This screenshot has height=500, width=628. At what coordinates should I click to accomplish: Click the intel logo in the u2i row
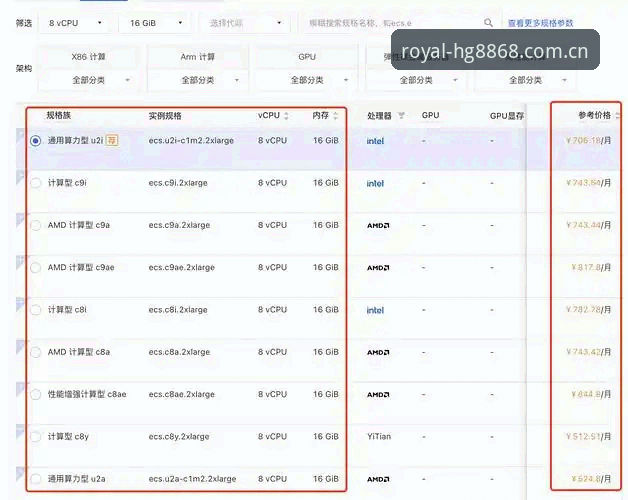(x=375, y=141)
